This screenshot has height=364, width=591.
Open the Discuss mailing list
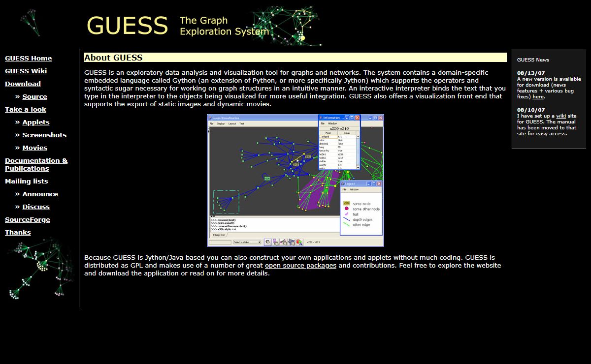point(36,207)
